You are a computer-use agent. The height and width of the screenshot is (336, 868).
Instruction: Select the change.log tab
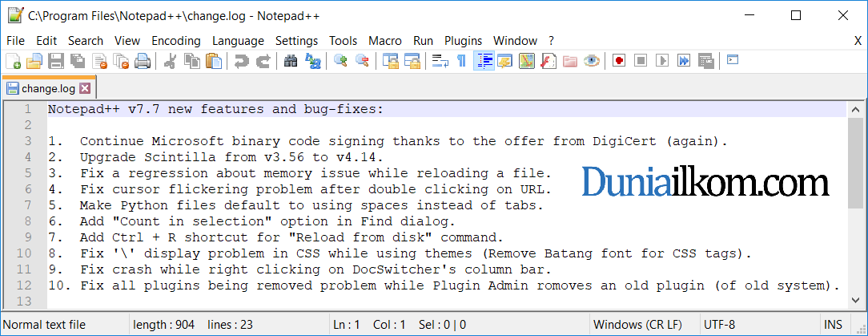[48, 88]
